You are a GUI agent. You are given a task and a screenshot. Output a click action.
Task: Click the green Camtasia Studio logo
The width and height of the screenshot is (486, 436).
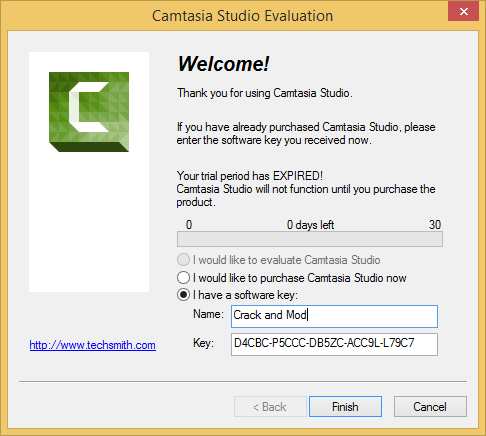(x=89, y=112)
